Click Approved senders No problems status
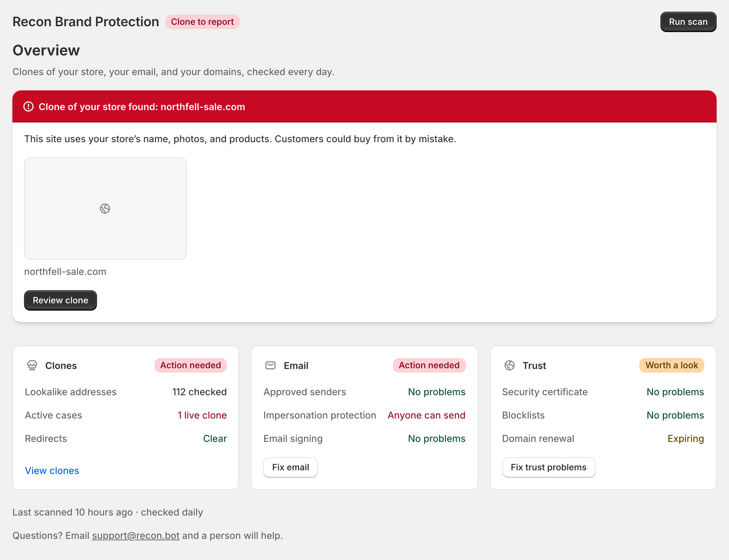Image resolution: width=729 pixels, height=560 pixels. coord(437,392)
